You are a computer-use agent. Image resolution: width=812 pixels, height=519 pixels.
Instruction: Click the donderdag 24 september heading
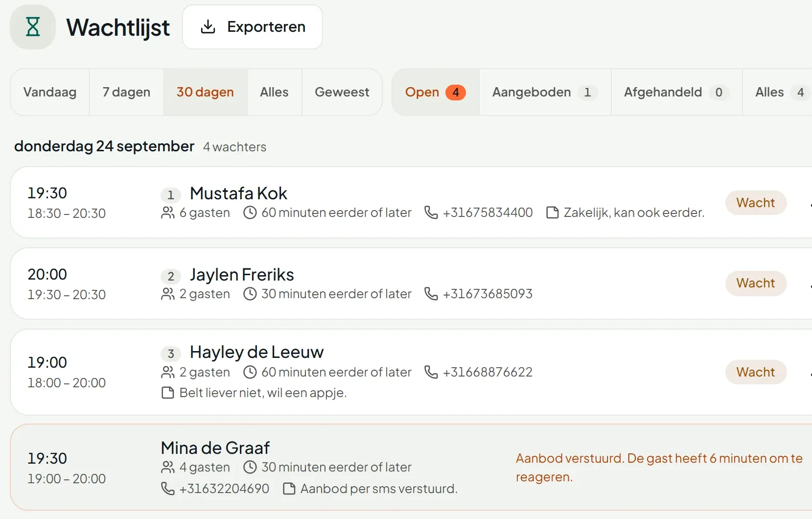[104, 146]
